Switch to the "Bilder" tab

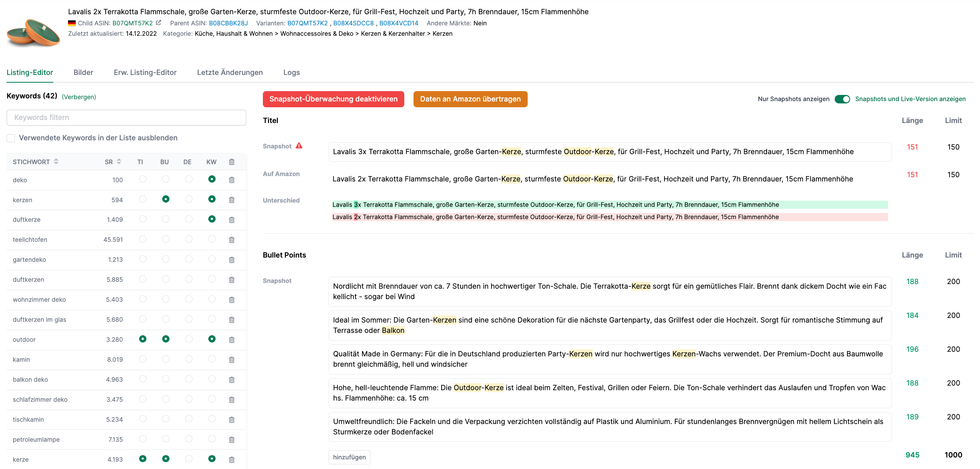coord(83,72)
